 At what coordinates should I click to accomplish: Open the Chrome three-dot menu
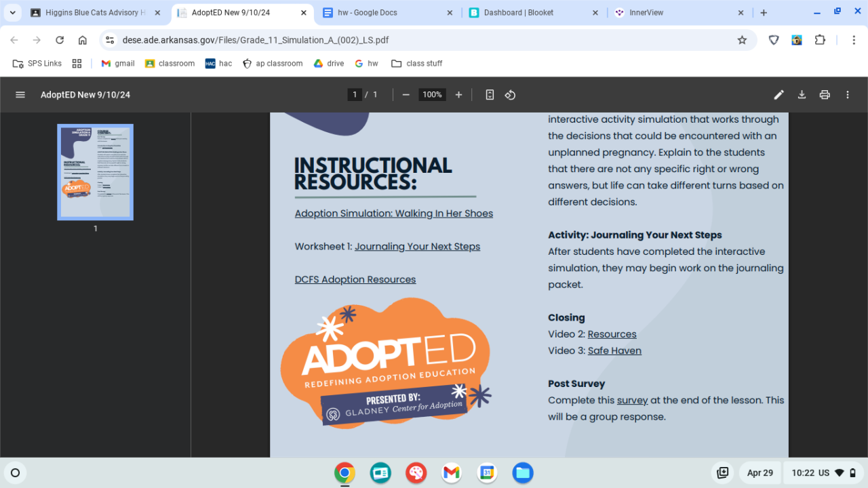tap(854, 40)
